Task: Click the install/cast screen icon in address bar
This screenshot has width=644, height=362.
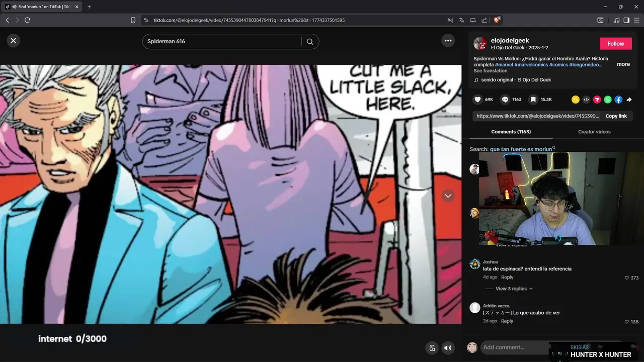Action: pyautogui.click(x=473, y=20)
